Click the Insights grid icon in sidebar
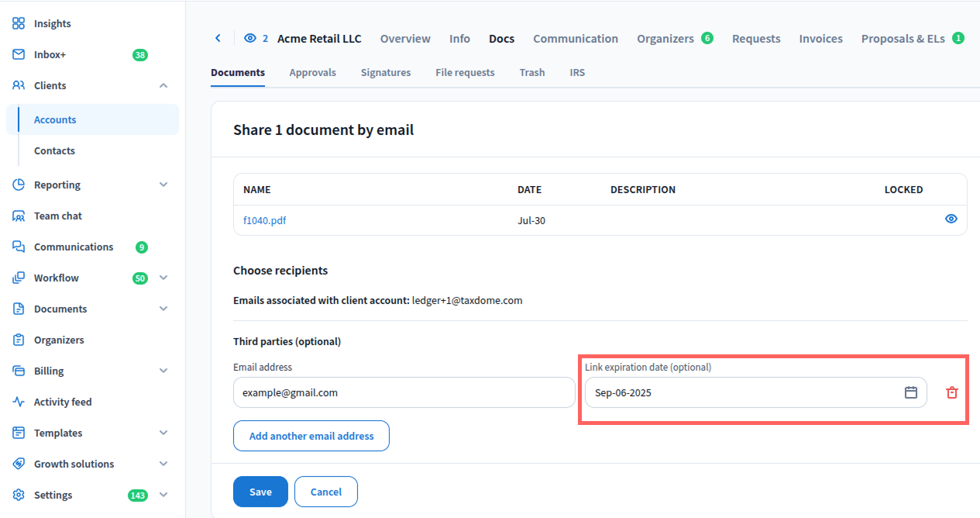Viewport: 980px width, 518px height. pos(19,23)
